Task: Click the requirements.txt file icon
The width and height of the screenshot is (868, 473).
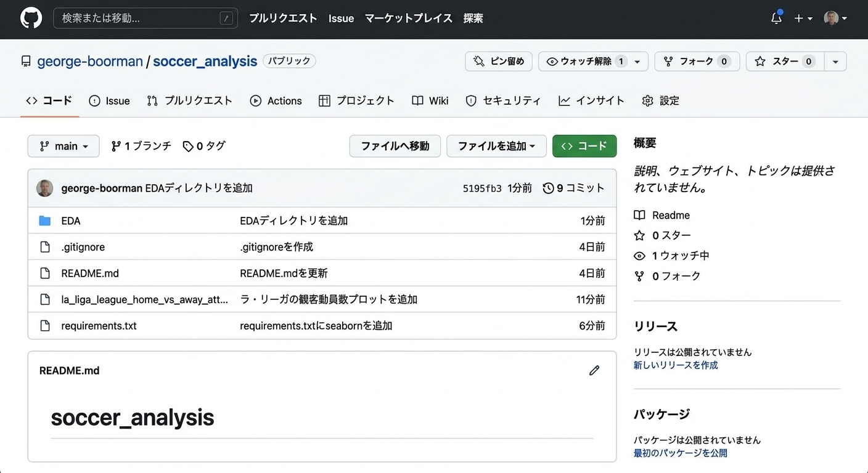Action: (x=45, y=326)
